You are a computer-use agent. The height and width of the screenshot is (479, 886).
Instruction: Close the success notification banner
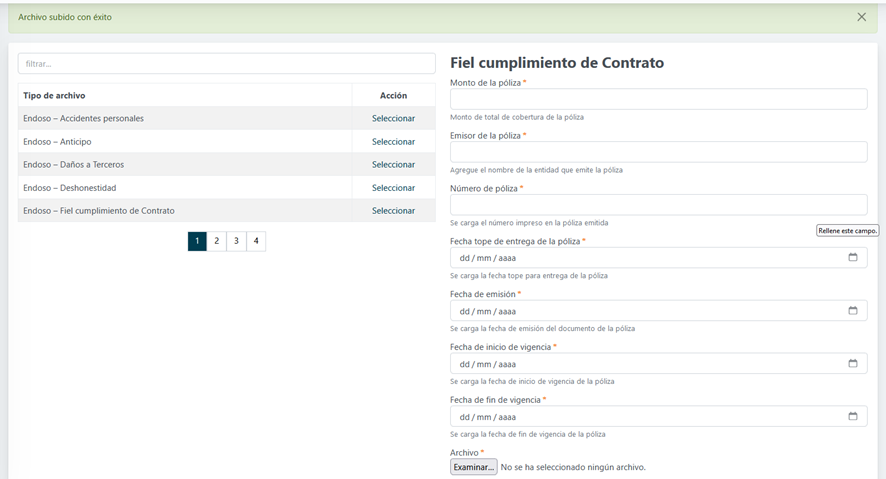pos(862,17)
